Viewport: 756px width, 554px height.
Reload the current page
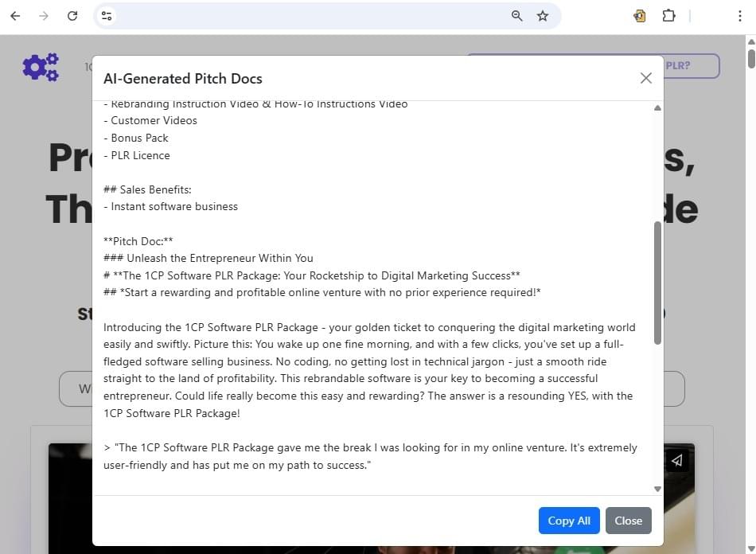[72, 16]
